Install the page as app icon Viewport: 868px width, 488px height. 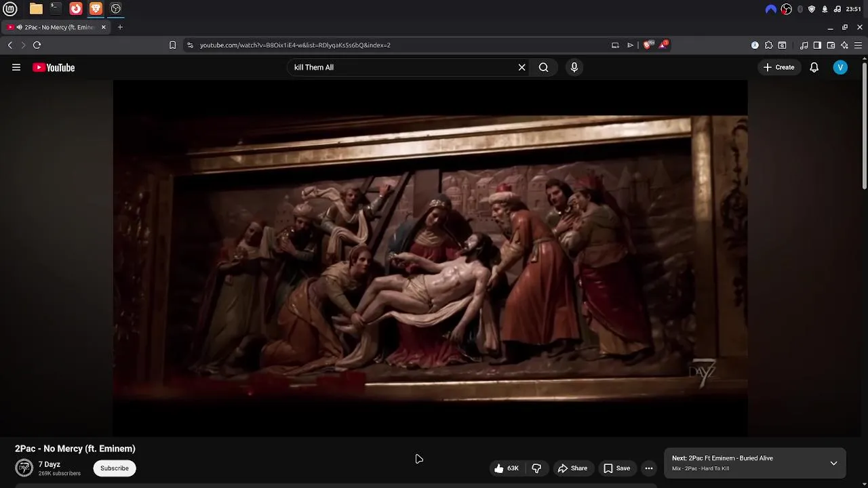(615, 45)
